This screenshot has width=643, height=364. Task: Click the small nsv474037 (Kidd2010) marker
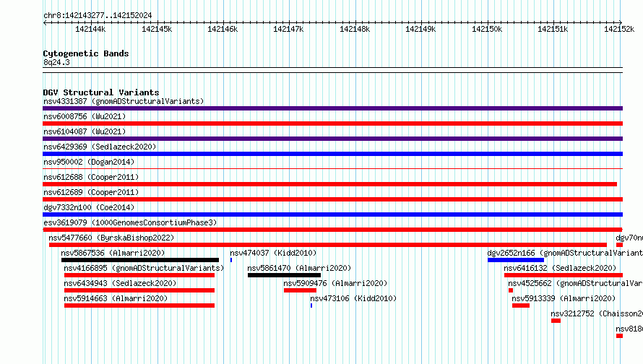pos(231,260)
